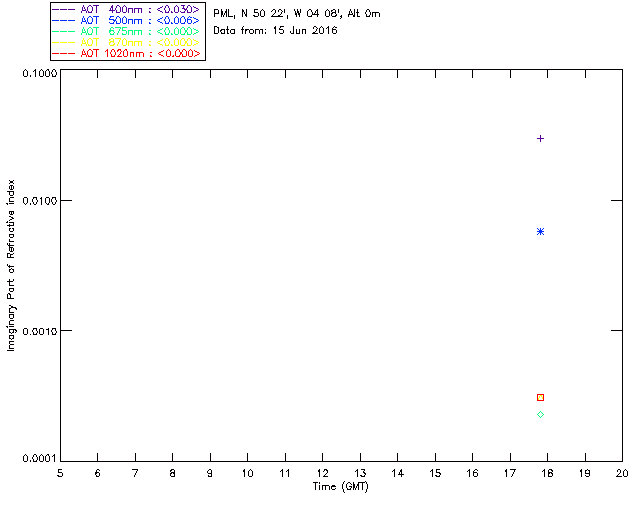Click the x-axis tick label 20
This screenshot has height=512, width=640.
[622, 473]
